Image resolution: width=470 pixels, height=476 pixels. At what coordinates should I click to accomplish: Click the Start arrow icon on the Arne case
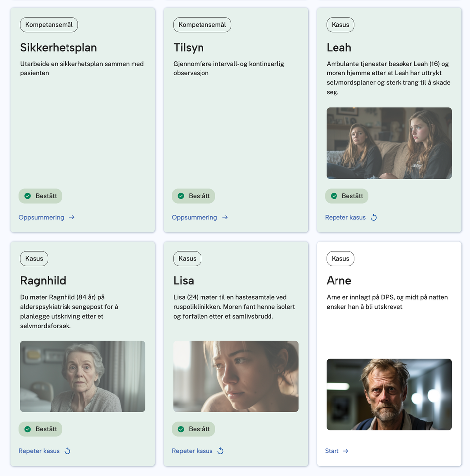(x=346, y=451)
